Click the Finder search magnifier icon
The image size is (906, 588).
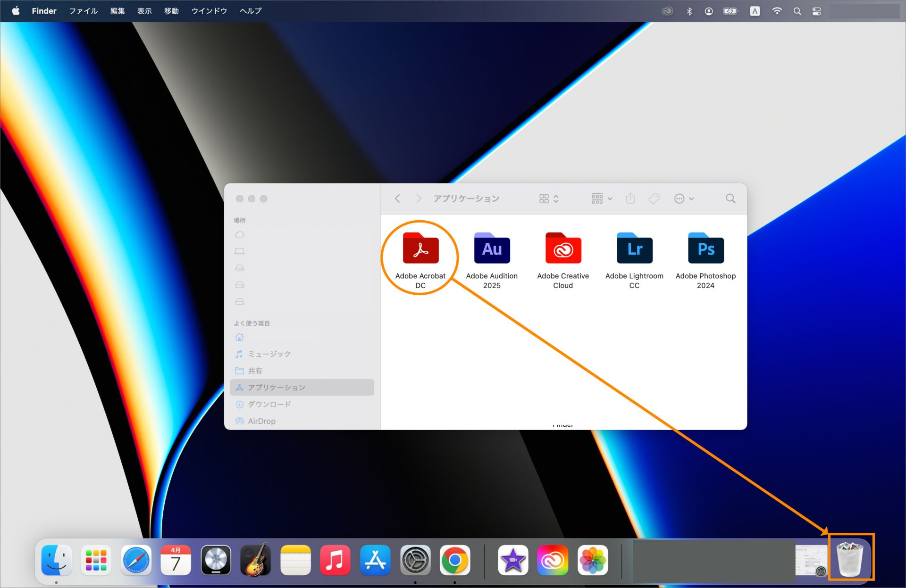click(730, 199)
